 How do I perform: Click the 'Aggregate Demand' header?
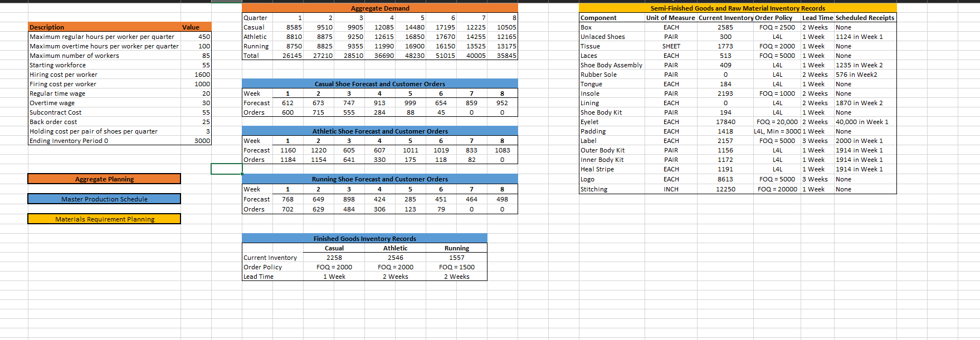tap(380, 8)
